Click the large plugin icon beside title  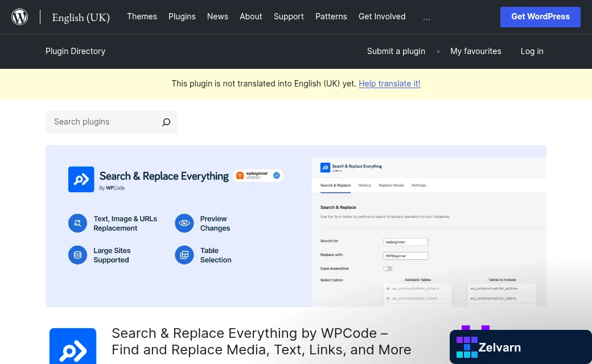[x=73, y=346]
